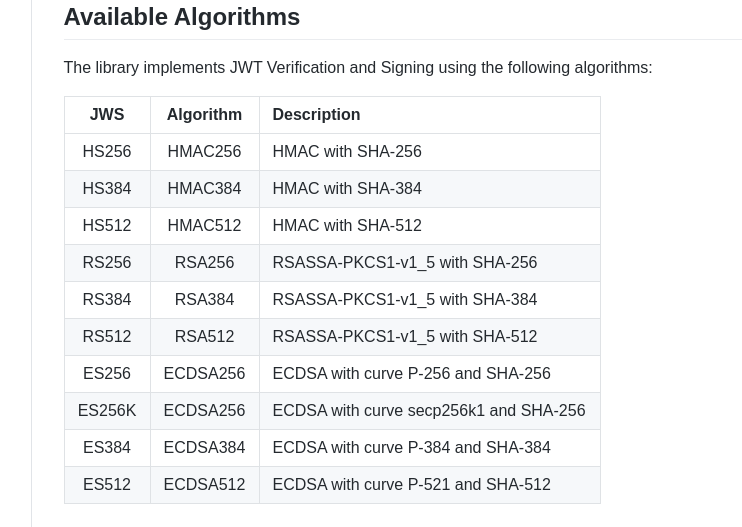Click the HMAC384 algorithm cell
This screenshot has height=527, width=742.
(204, 189)
